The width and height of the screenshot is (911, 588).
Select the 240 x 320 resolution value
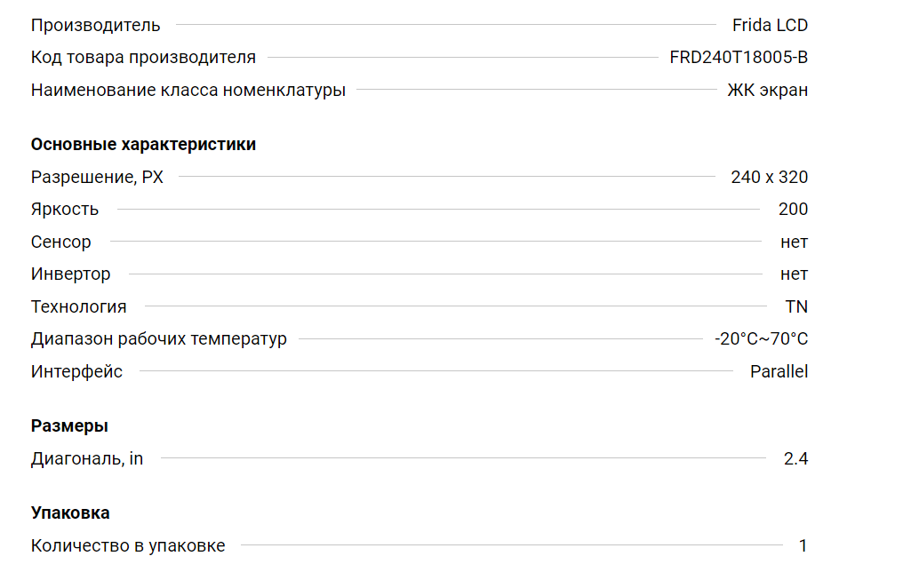(769, 177)
